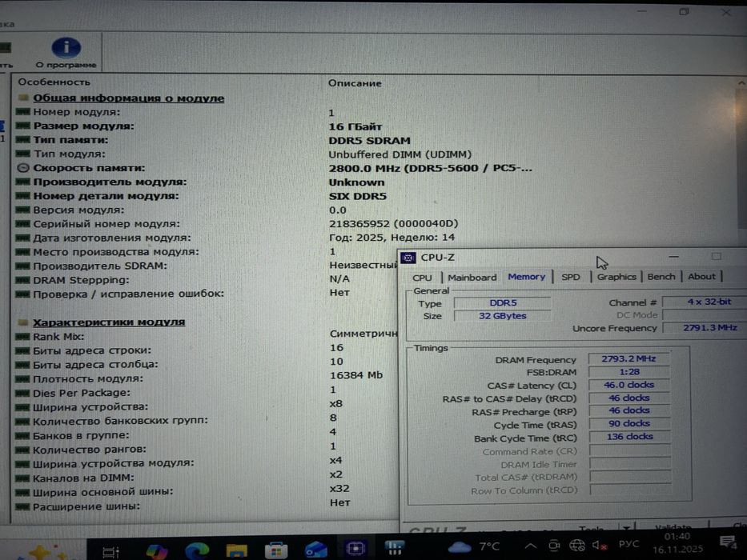Screen dimensions: 747x560
Task: Select the "Версия модуля" row
Action: 181,210
